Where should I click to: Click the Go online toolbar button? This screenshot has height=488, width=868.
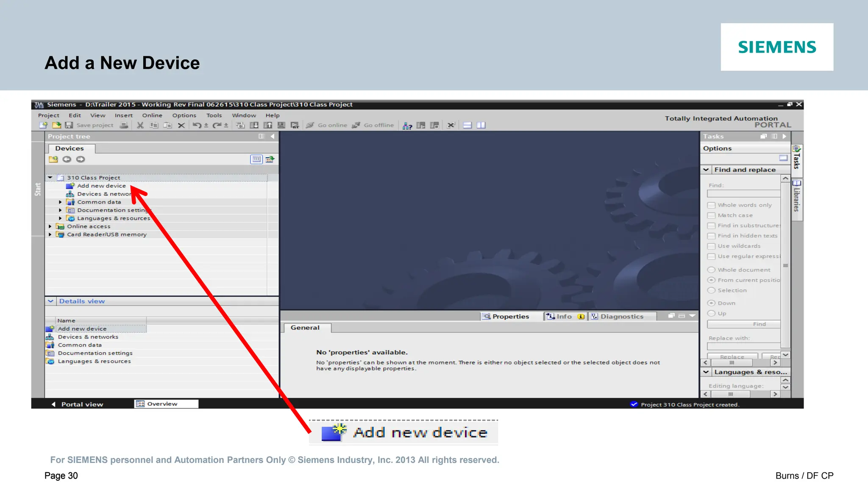click(x=327, y=125)
